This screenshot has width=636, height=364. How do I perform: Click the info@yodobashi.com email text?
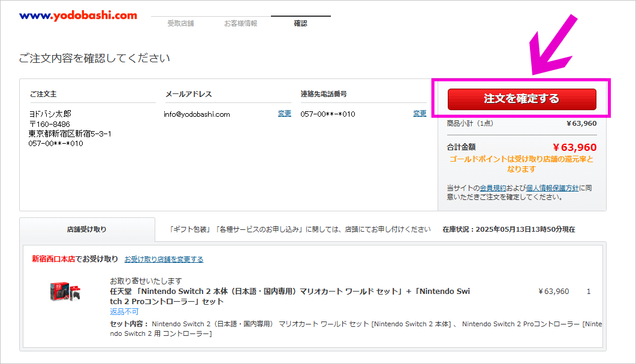tap(197, 114)
